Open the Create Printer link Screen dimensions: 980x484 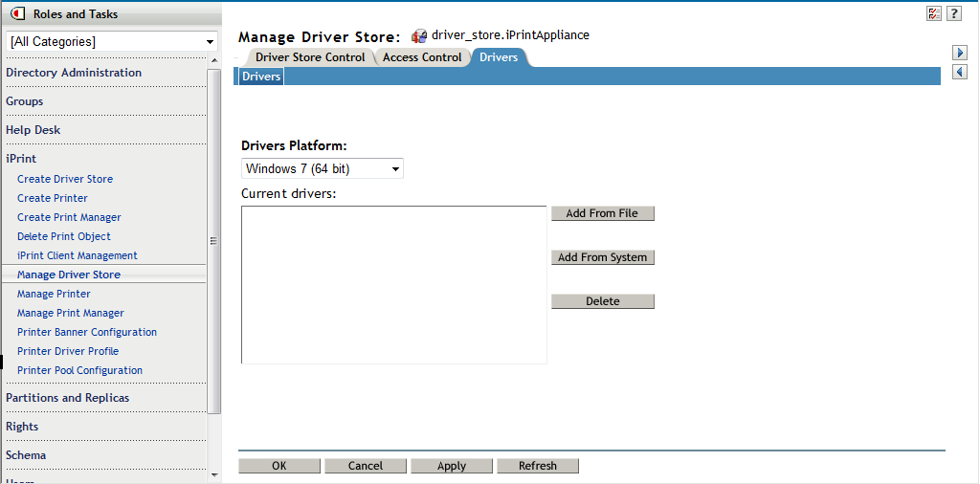coord(53,198)
